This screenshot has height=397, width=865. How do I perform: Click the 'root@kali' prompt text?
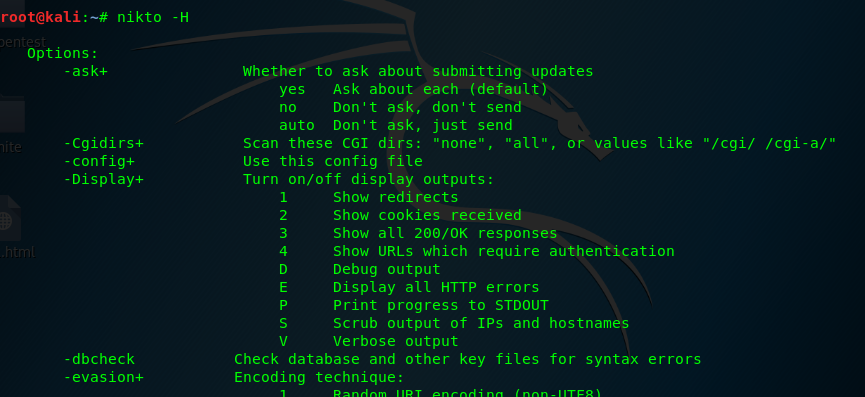[41, 17]
